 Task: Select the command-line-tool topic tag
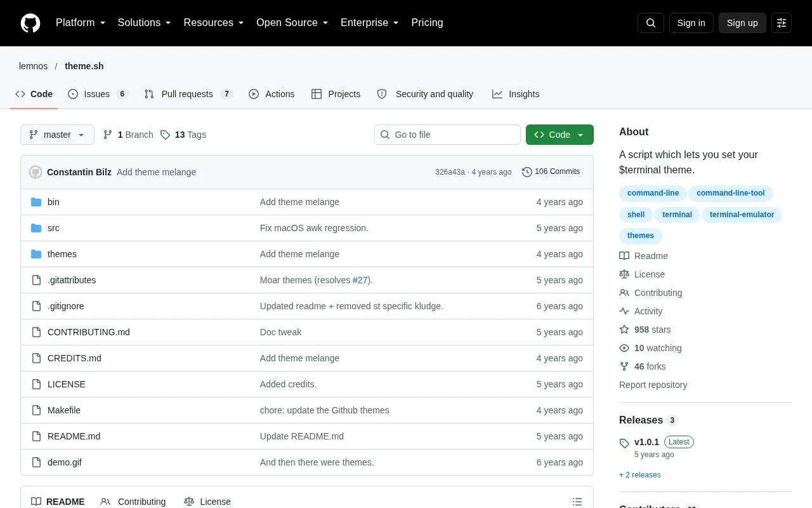[731, 193]
